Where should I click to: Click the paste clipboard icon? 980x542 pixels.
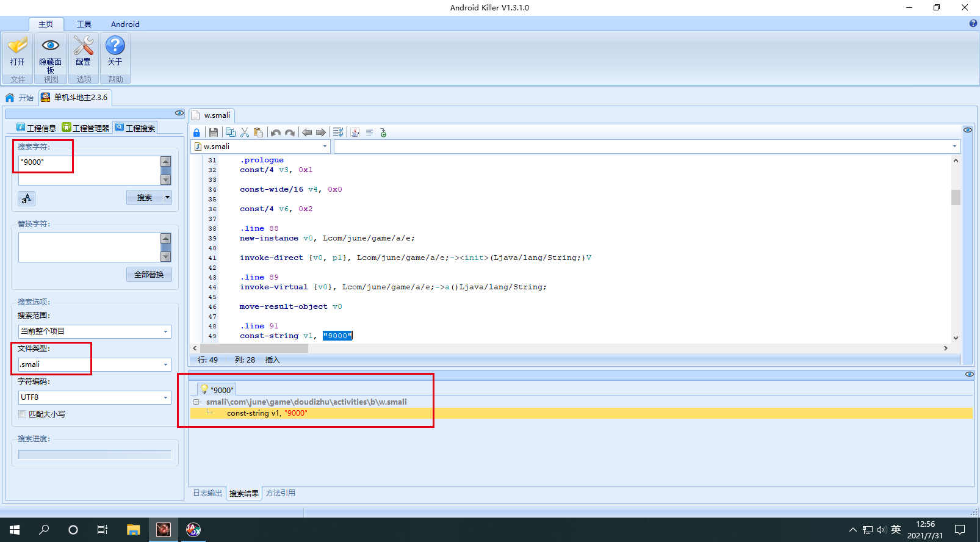pyautogui.click(x=258, y=132)
